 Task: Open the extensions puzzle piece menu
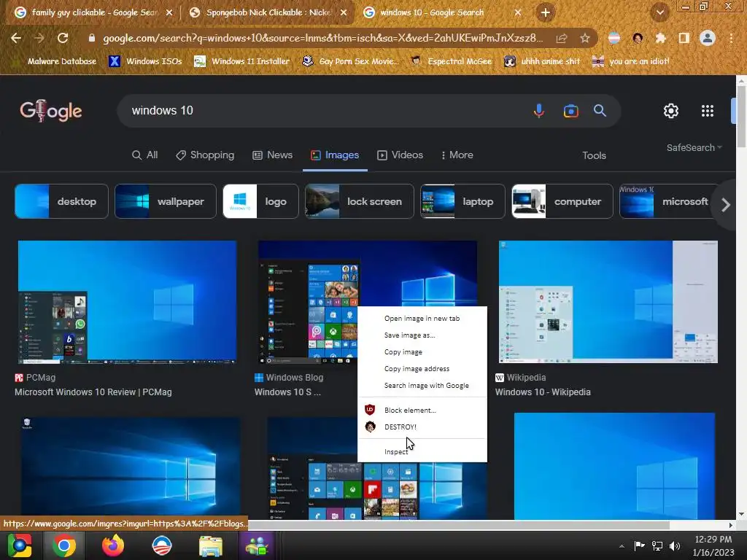(660, 38)
